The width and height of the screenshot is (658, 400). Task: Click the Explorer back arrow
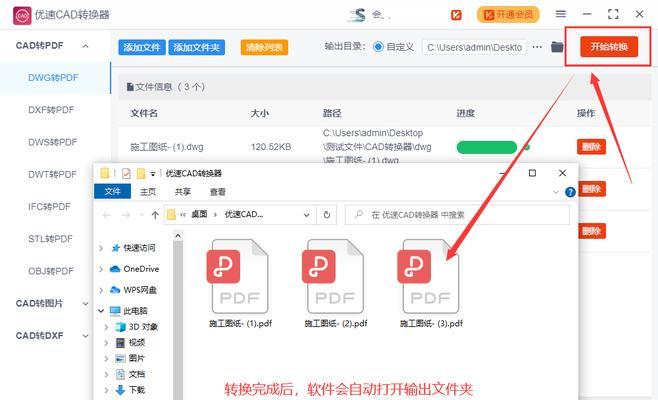107,215
